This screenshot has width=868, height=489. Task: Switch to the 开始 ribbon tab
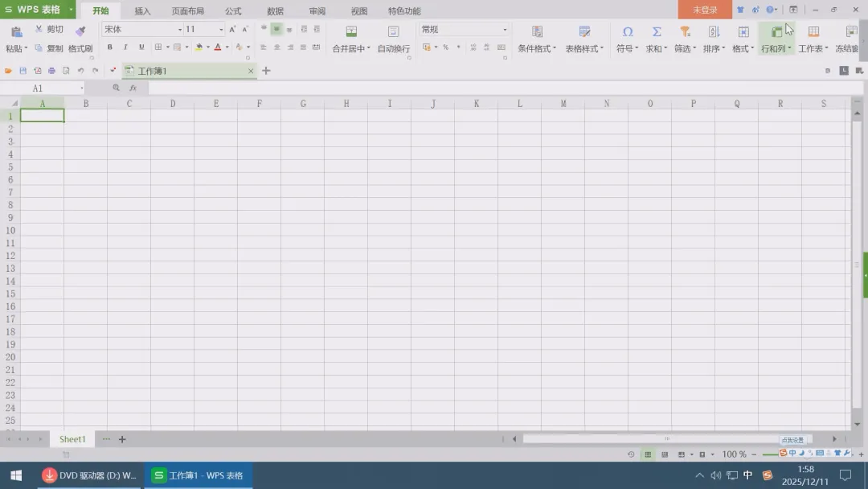100,11
